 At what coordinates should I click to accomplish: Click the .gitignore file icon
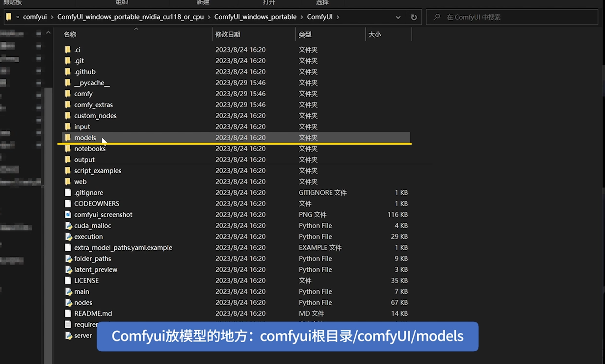coord(68,193)
